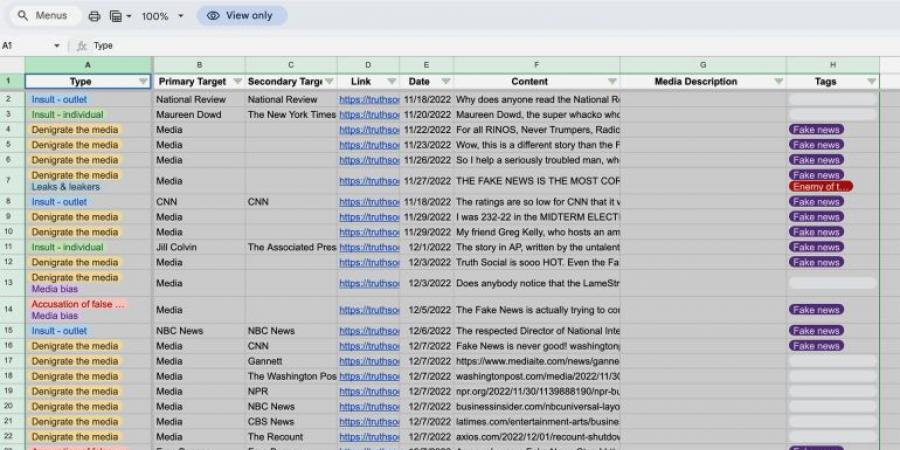Click the View only button
Viewport: 900px width, 450px height.
242,15
